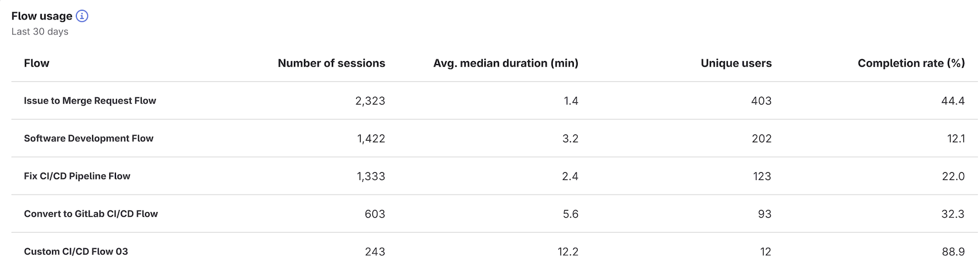This screenshot has width=980, height=269.
Task: Click the 12.2 median duration cell
Action: click(x=568, y=252)
